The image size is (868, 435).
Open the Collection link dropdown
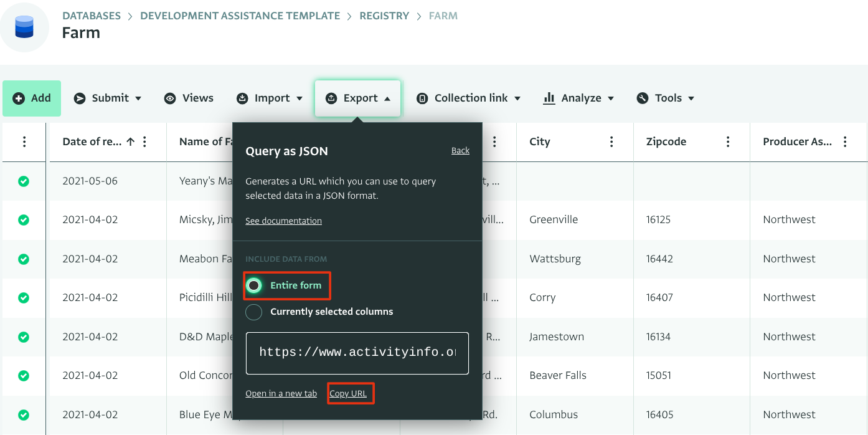pos(468,98)
